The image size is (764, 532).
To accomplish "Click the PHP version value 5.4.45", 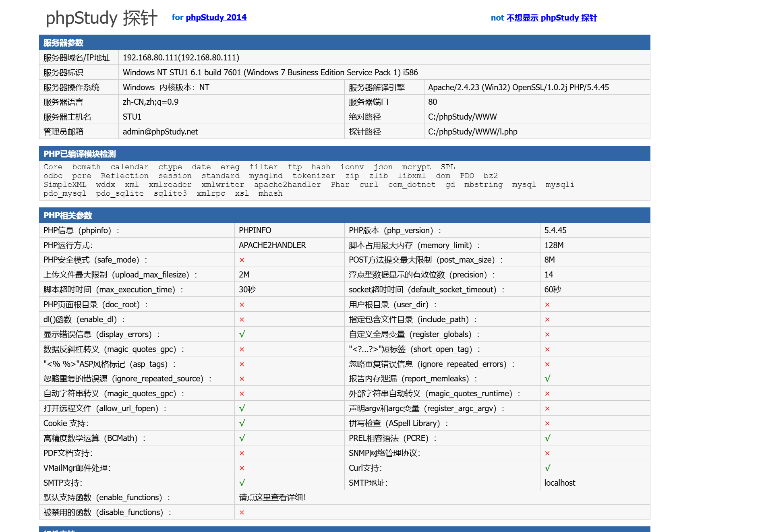I will [555, 230].
